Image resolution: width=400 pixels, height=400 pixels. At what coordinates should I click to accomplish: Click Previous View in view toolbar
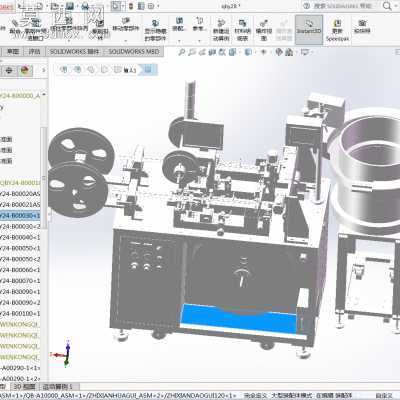pyautogui.click(x=202, y=52)
